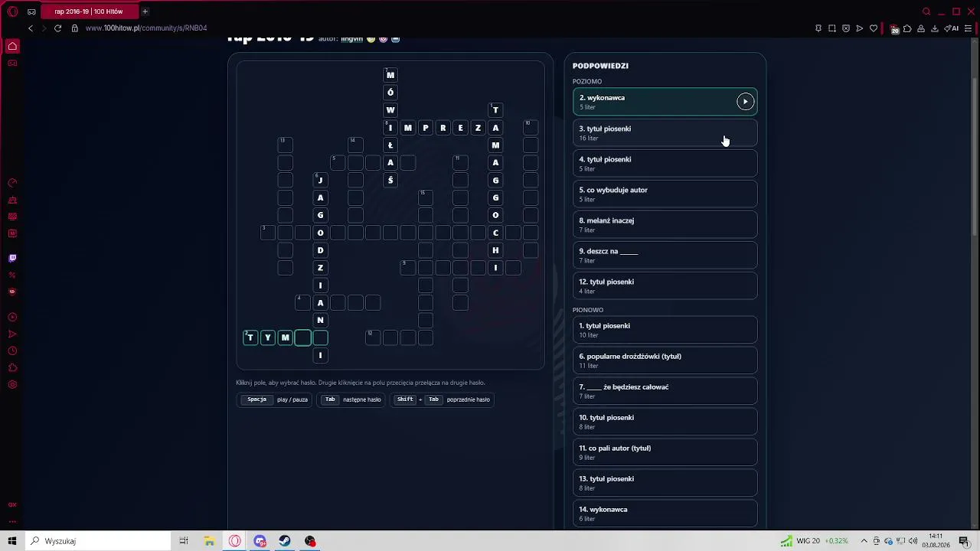Click the crossword cell numbered 13
The width and height of the screenshot is (980, 551).
285,145
